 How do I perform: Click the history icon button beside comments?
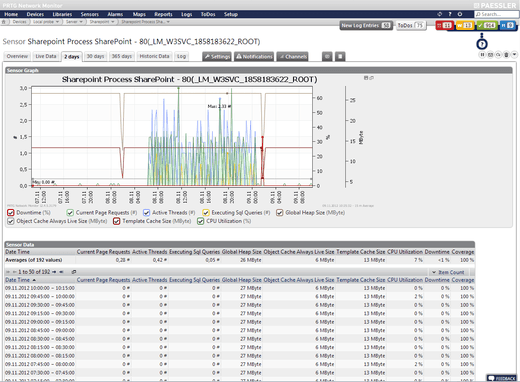(340, 56)
